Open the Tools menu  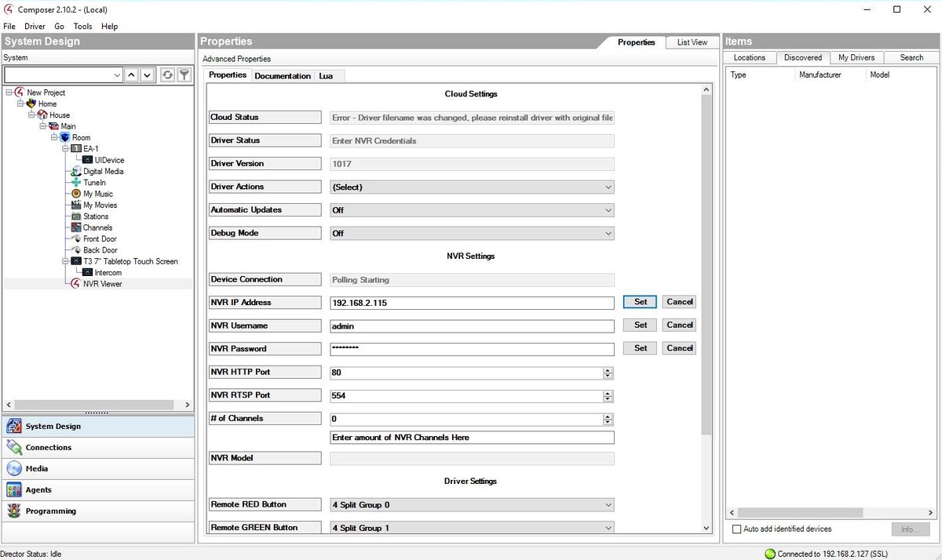click(x=82, y=26)
